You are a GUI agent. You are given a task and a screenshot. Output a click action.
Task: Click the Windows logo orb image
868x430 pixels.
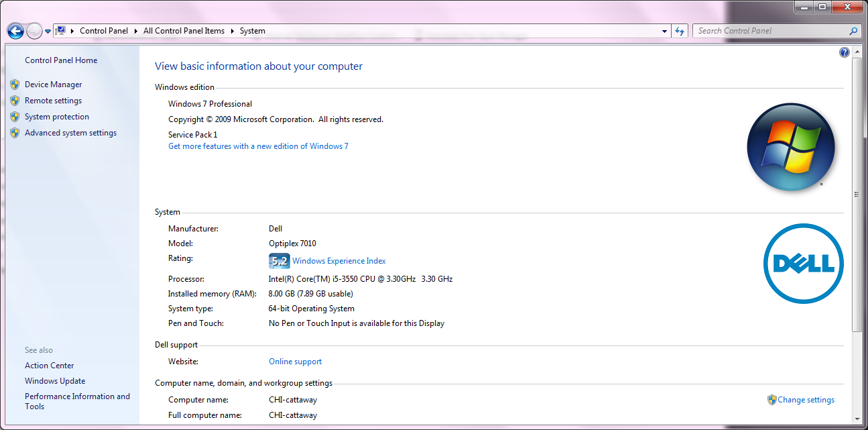tap(791, 148)
